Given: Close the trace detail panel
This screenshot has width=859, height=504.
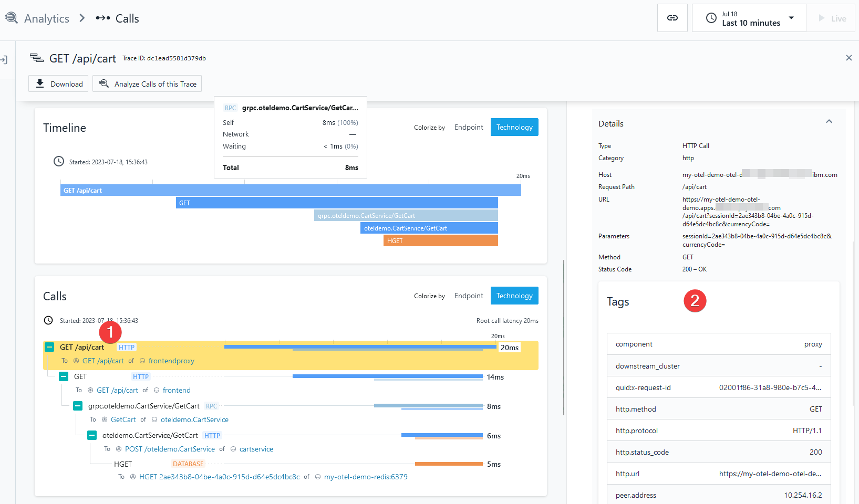Looking at the screenshot, I should click(848, 58).
